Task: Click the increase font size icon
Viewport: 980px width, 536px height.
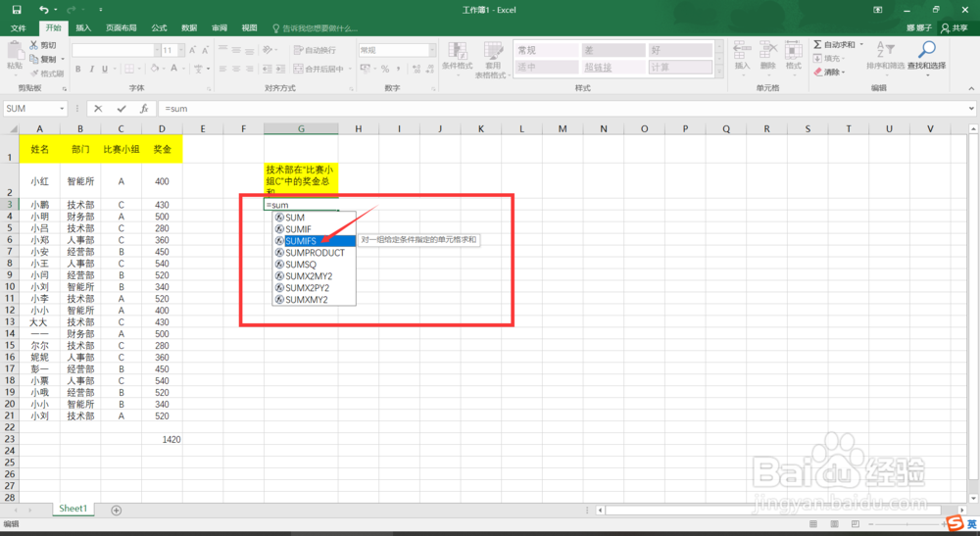Action: pyautogui.click(x=192, y=50)
